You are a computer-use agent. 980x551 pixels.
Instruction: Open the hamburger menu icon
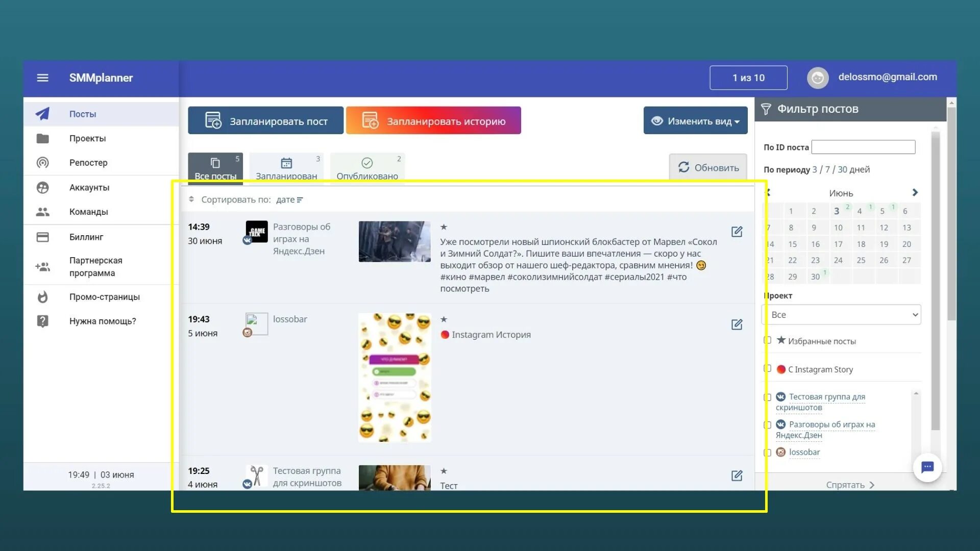tap(42, 78)
